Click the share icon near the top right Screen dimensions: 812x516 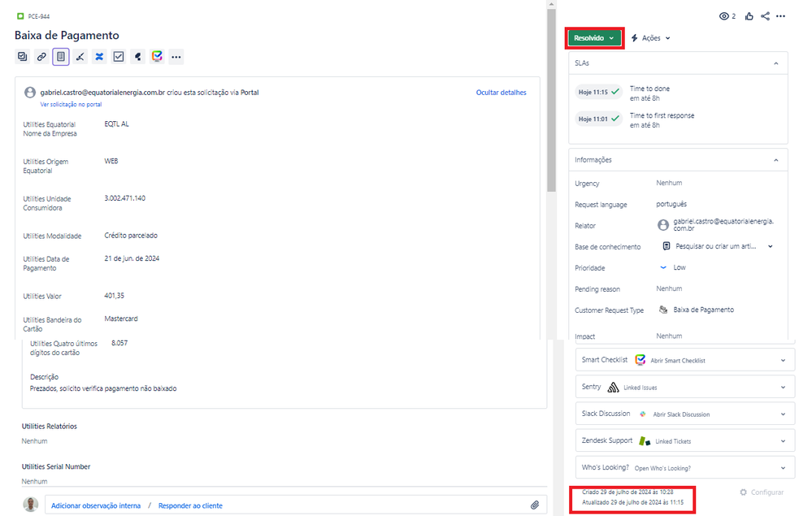coord(764,15)
